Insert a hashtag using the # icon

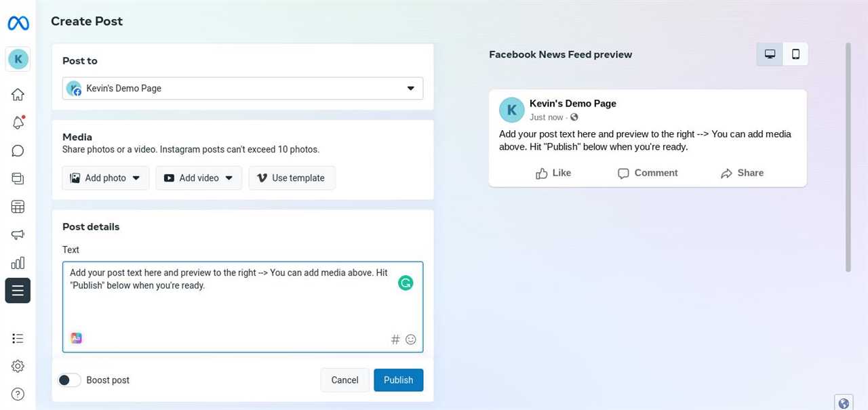point(395,340)
